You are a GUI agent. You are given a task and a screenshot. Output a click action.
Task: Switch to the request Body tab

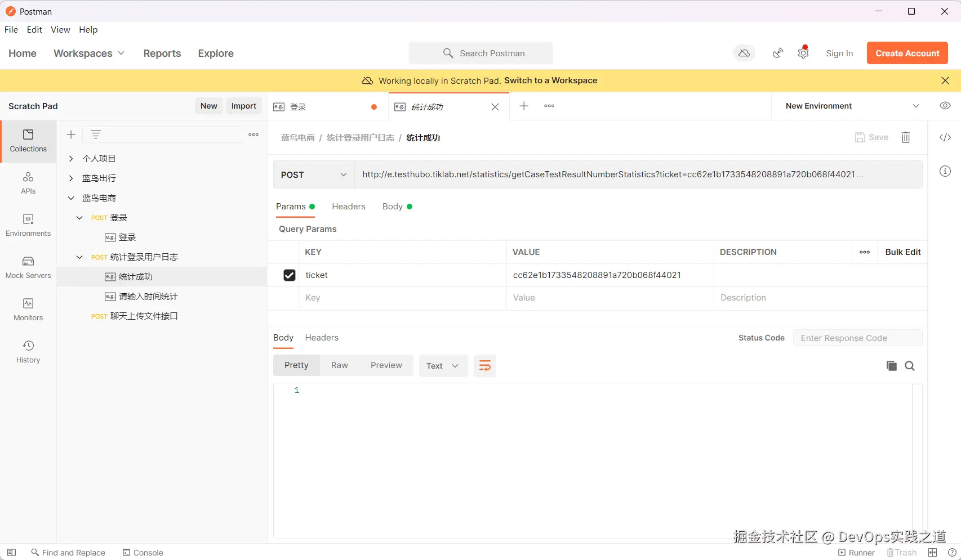click(397, 207)
